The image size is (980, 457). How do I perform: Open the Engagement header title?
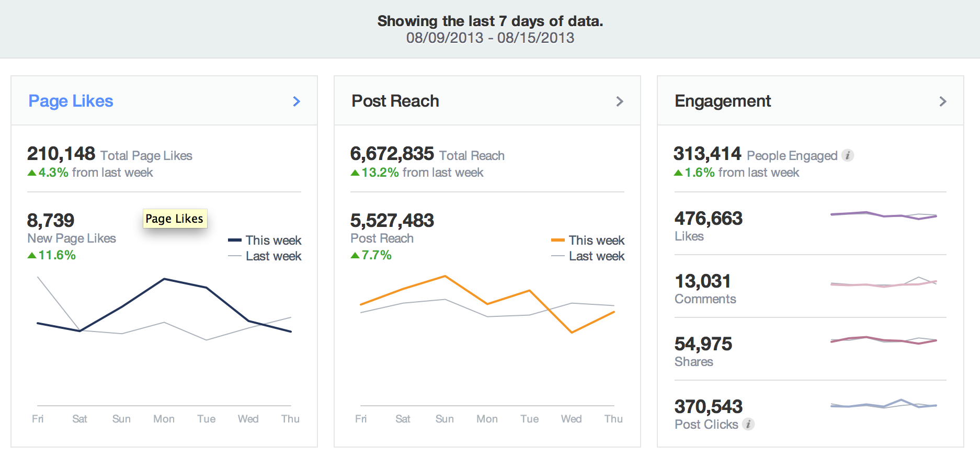[x=722, y=101]
